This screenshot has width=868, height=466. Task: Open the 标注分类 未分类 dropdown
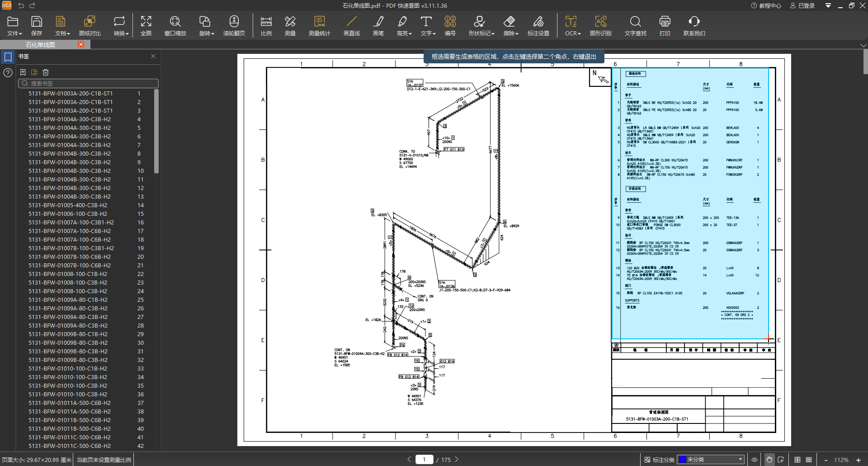point(711,460)
